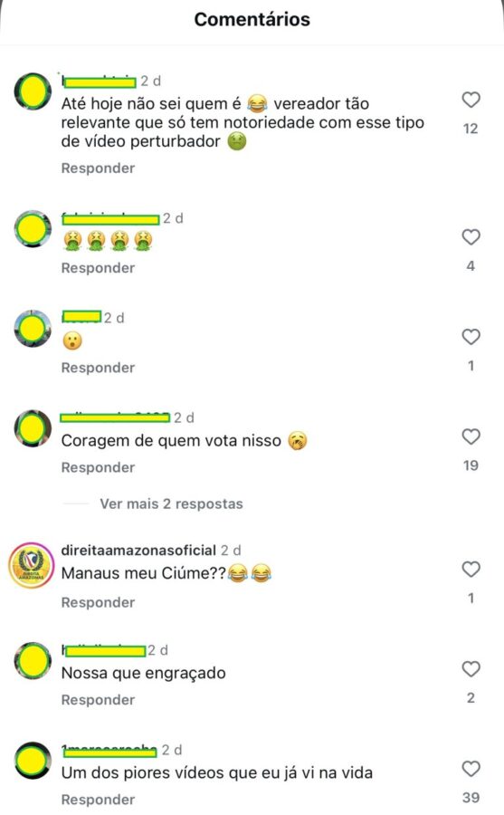
Task: Open the direitaamazonasoficial profile name
Action: point(138,550)
